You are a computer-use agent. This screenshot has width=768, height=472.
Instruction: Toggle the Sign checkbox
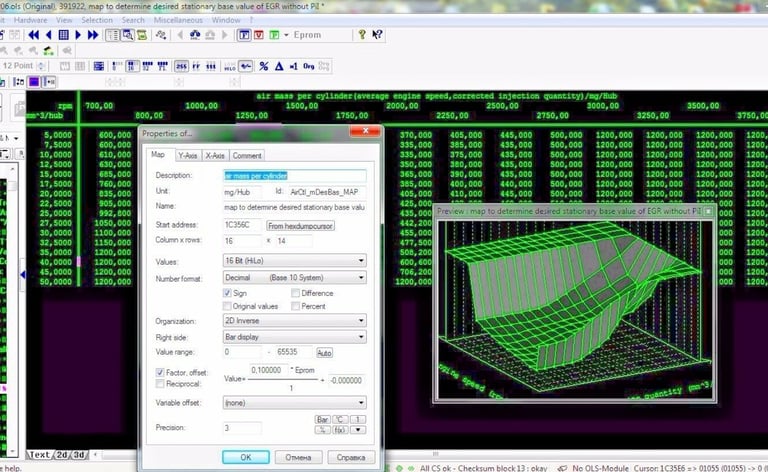227,293
